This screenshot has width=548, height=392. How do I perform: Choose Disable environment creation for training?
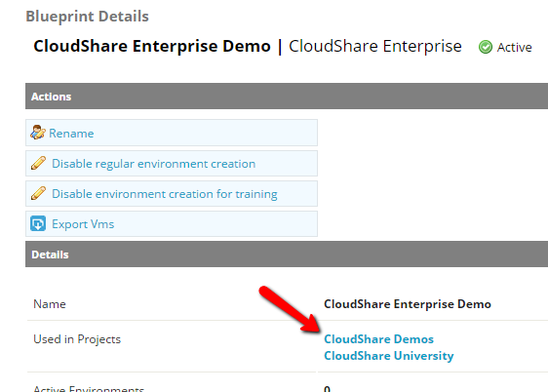click(x=165, y=193)
